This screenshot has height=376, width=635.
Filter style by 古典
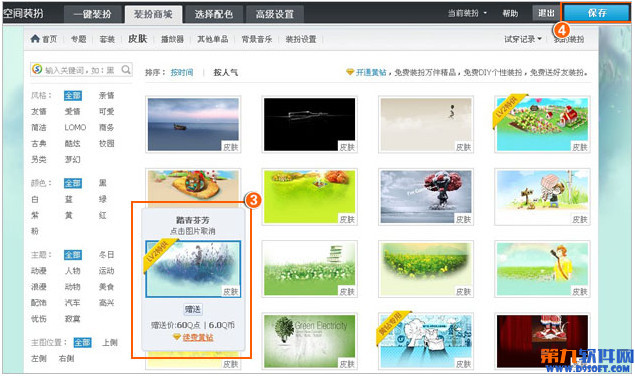coord(39,143)
